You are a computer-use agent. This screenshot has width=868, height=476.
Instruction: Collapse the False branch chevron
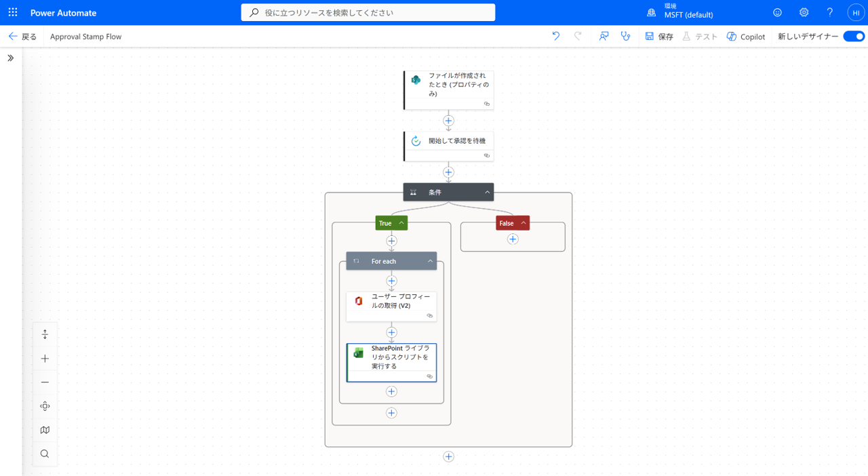pos(524,223)
